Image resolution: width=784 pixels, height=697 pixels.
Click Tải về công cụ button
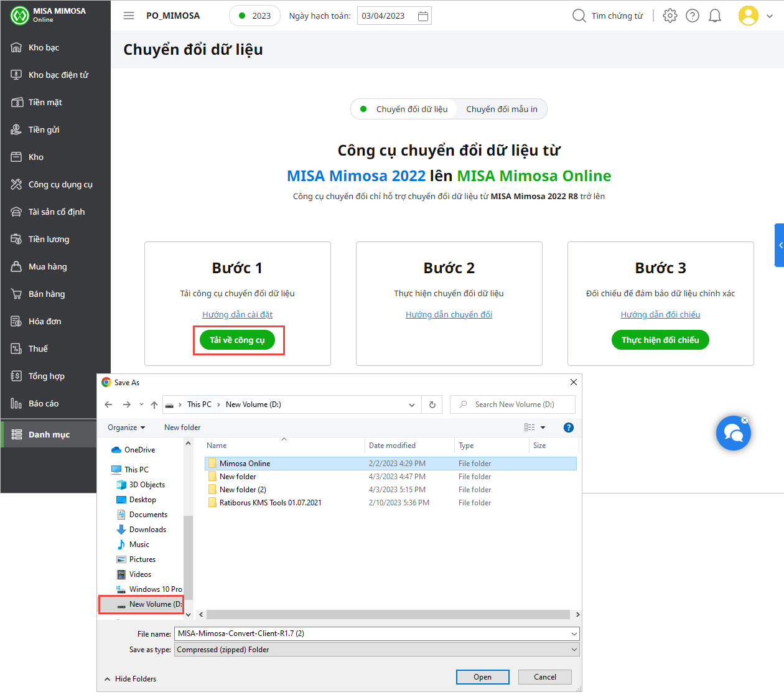click(237, 340)
